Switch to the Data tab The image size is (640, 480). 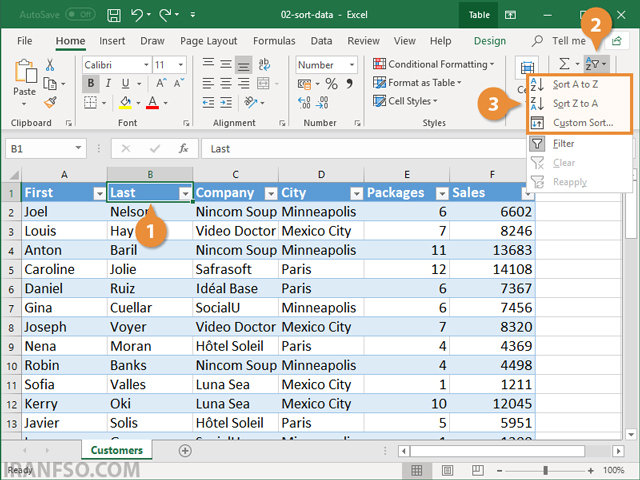pos(321,41)
